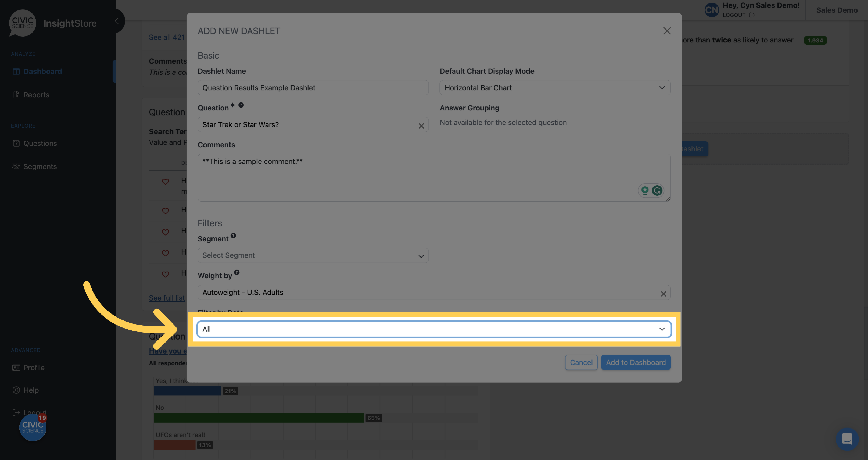Toggle the top heart favorite icon
Screen dimensions: 868x460
[166, 182]
